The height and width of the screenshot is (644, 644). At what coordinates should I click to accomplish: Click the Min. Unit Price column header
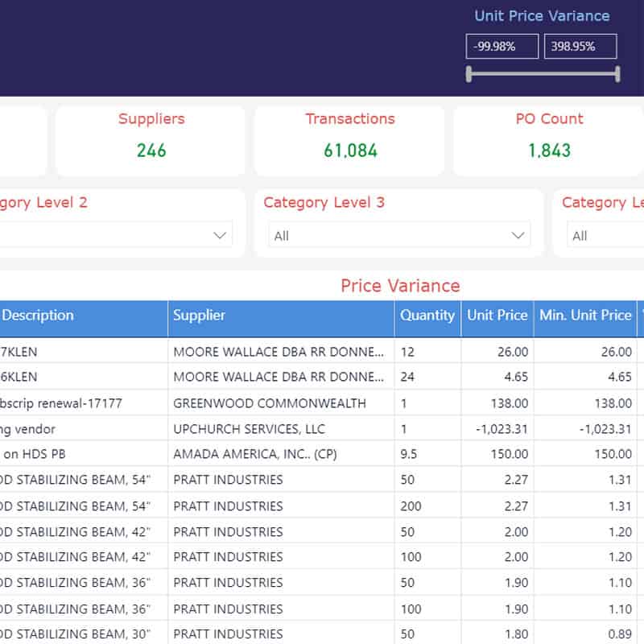point(585,316)
